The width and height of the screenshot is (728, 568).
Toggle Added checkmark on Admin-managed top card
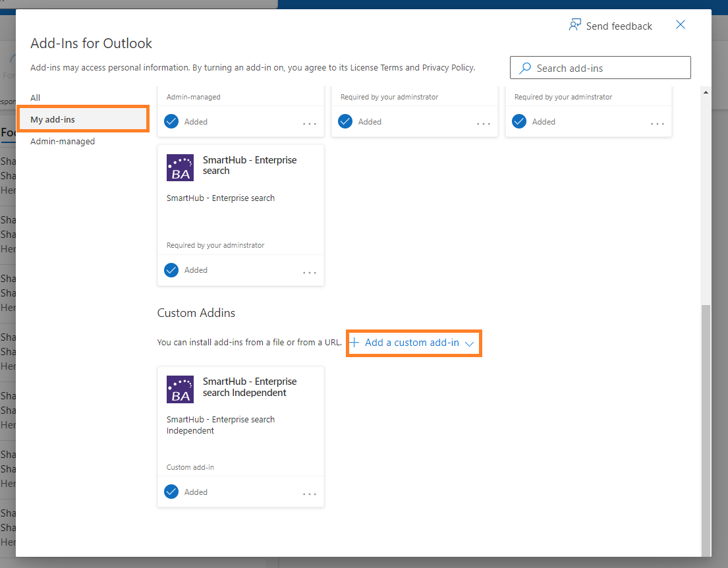click(171, 122)
